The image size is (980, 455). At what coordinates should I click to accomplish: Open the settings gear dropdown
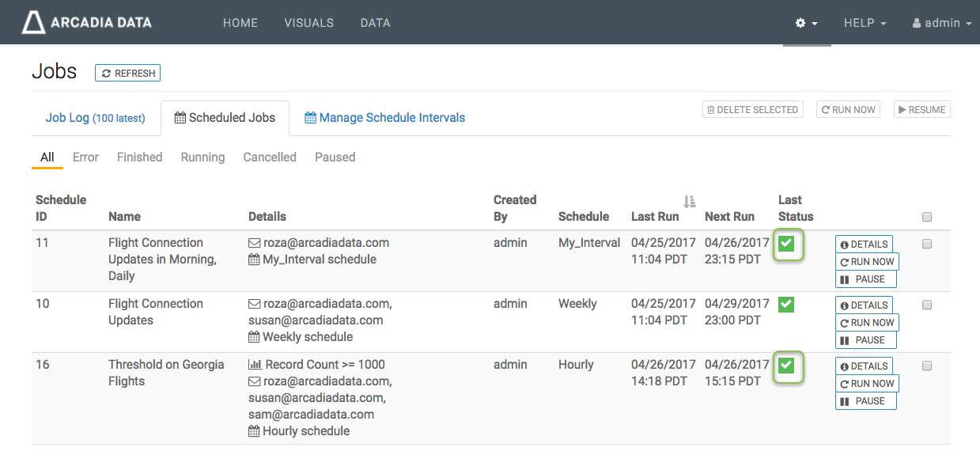(806, 24)
